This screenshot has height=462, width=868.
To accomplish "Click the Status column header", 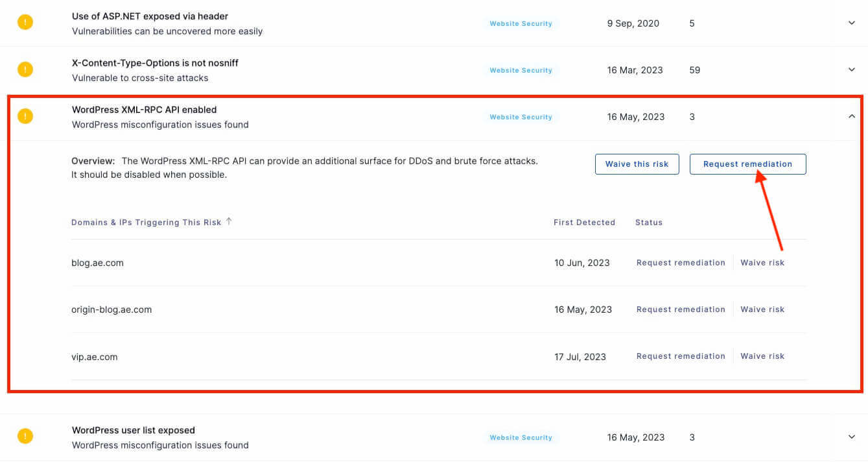I will [649, 222].
